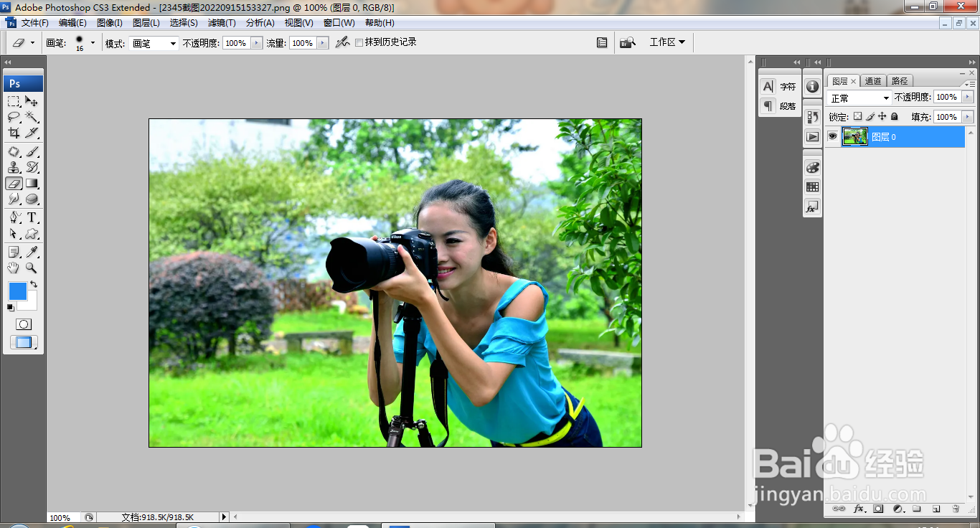Image resolution: width=980 pixels, height=528 pixels.
Task: Select the Pen tool
Action: [x=14, y=217]
